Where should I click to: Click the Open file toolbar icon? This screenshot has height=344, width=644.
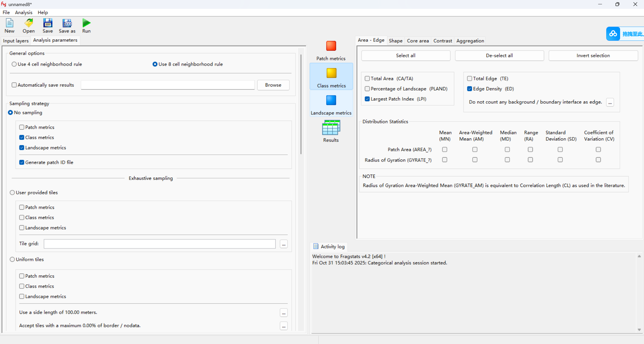tap(29, 23)
